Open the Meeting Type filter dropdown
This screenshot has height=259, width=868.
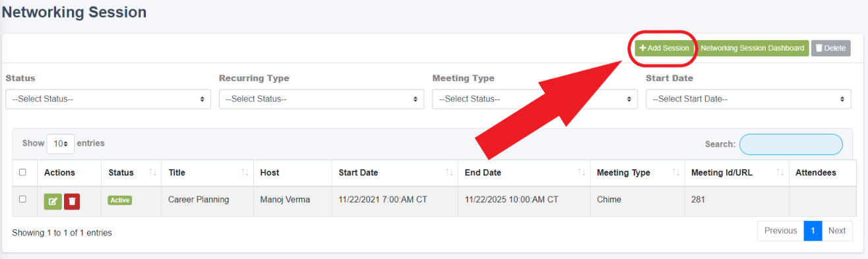tap(535, 99)
